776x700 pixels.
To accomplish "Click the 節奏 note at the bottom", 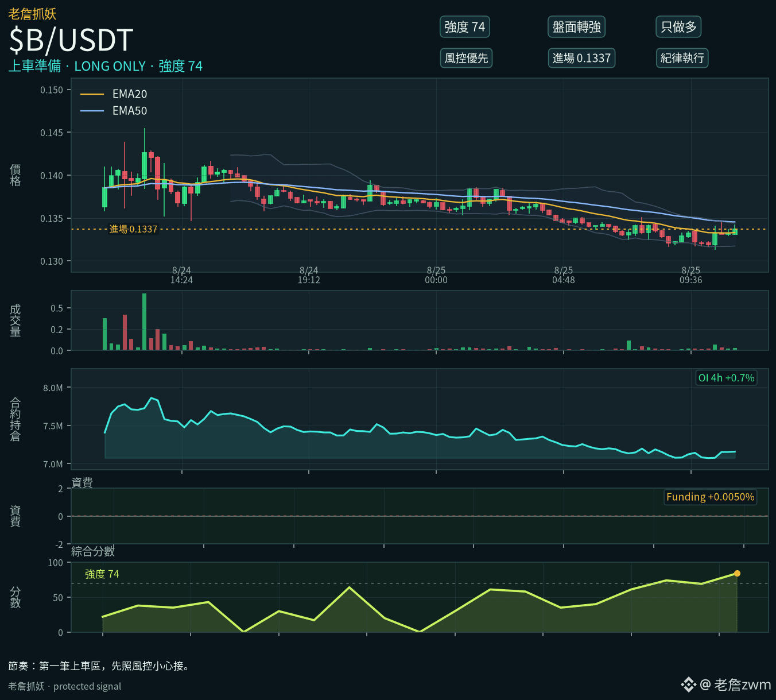I will click(99, 666).
